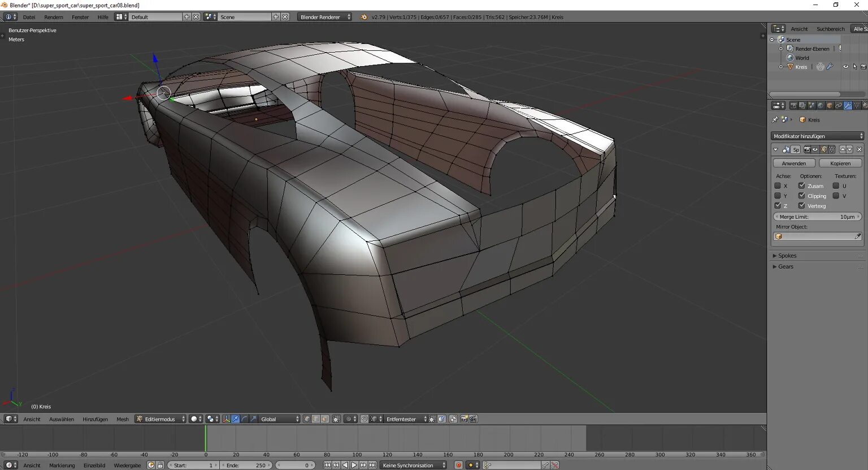Expand the Spokes panel
Image resolution: width=868 pixels, height=470 pixels.
tap(787, 256)
